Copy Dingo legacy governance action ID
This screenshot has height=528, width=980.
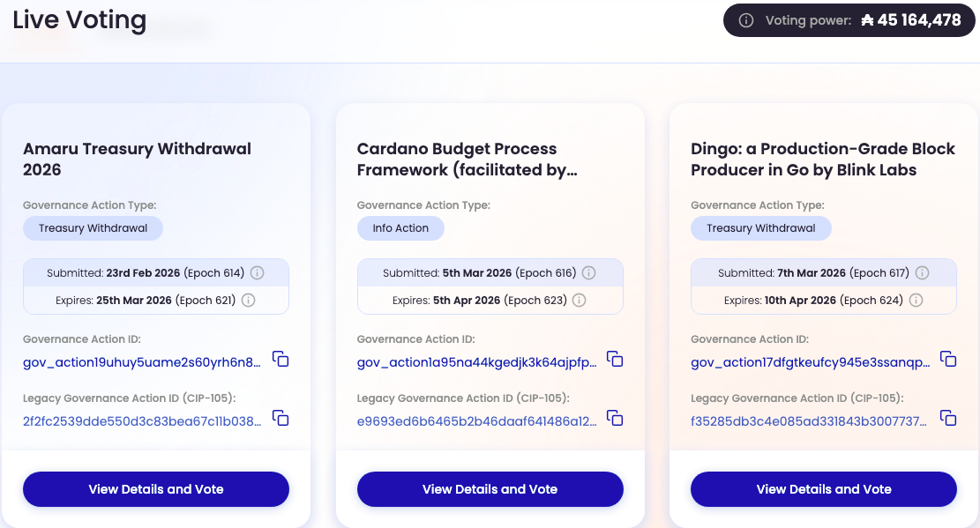point(948,418)
